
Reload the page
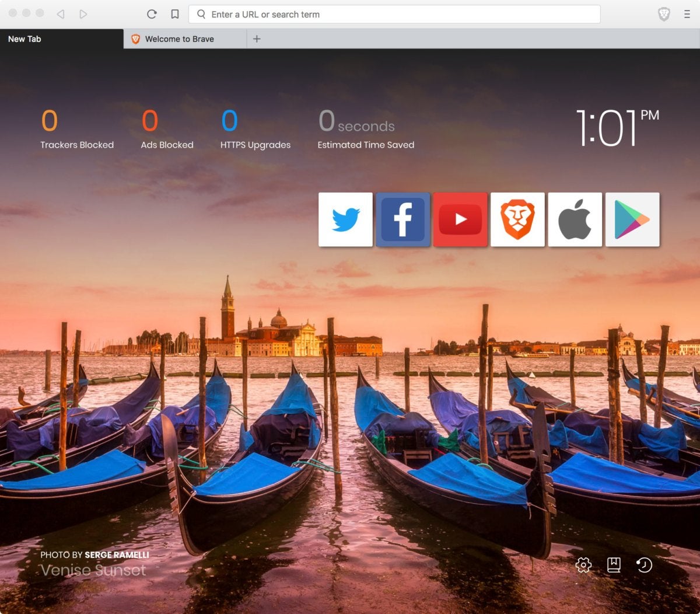[x=152, y=14]
